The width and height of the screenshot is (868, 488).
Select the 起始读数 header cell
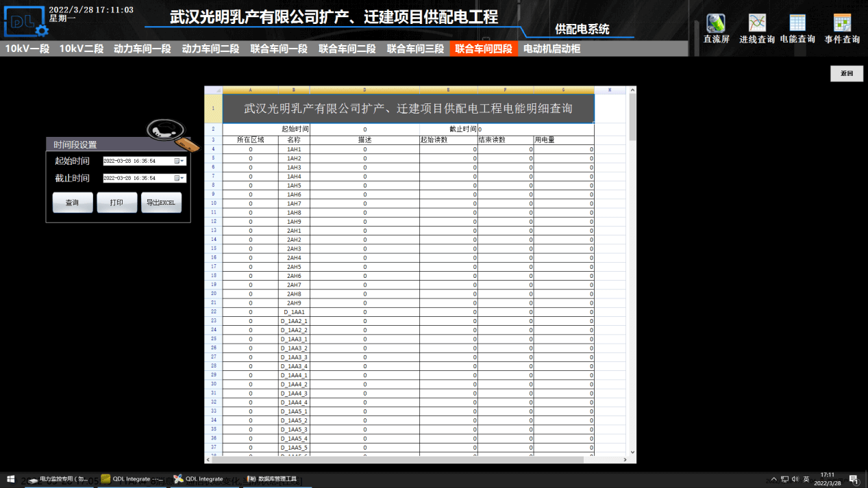tap(449, 140)
